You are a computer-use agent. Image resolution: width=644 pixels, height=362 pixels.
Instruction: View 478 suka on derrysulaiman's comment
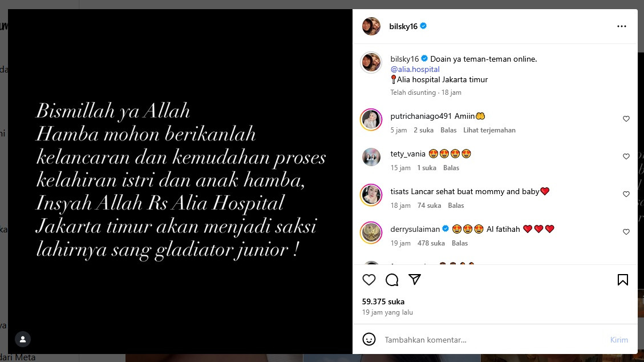[x=431, y=243]
